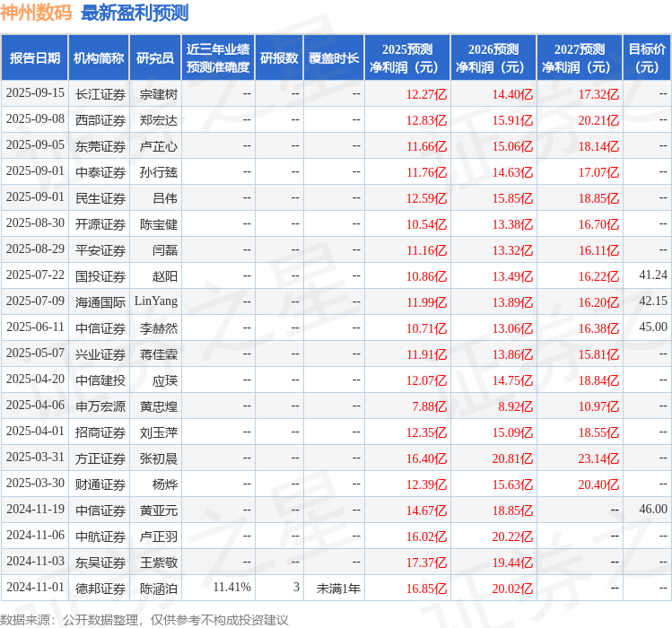Select the 报告日期 column header
This screenshot has width=672, height=628.
click(x=35, y=58)
